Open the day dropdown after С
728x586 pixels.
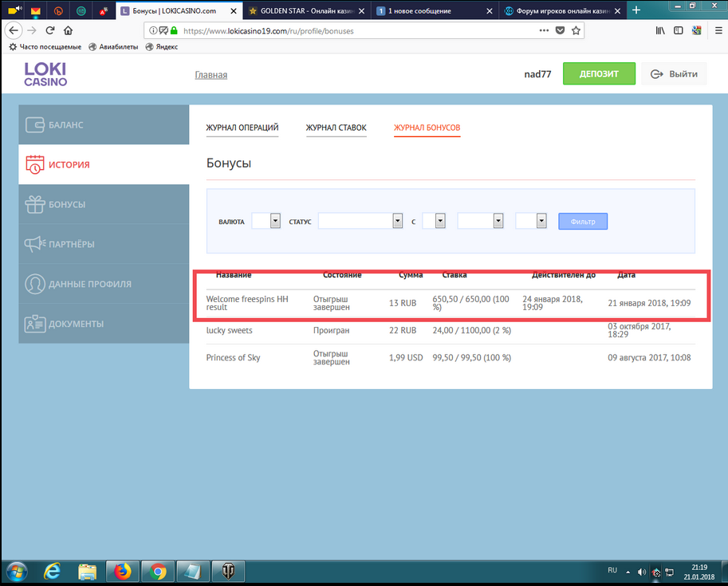434,221
